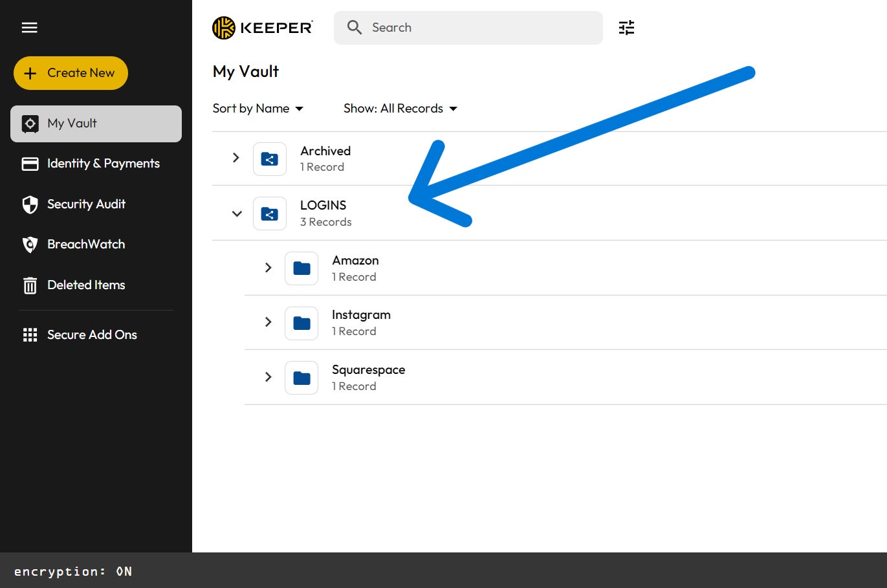Open the hamburger menu icon

(29, 27)
